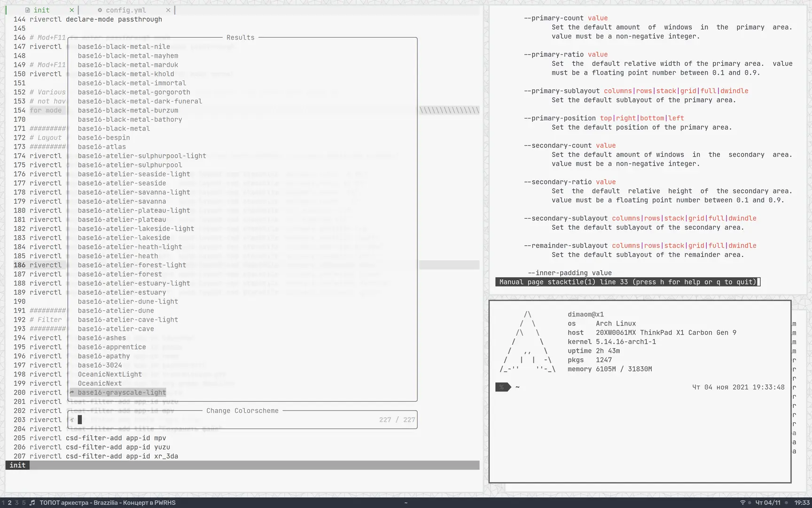Select OceanicNextLight colorscheme
Image resolution: width=812 pixels, height=508 pixels.
(x=109, y=374)
